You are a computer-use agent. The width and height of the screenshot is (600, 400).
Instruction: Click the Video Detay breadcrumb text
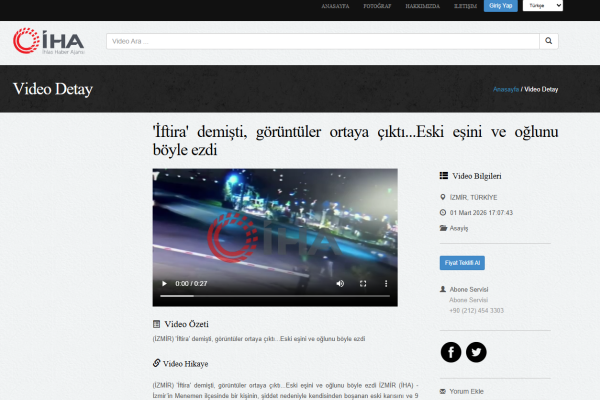coord(541,89)
